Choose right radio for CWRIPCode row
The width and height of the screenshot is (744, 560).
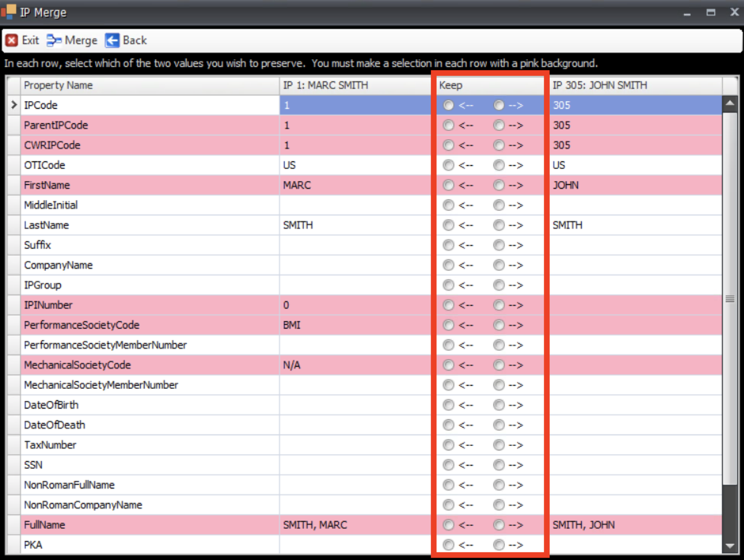tap(499, 145)
